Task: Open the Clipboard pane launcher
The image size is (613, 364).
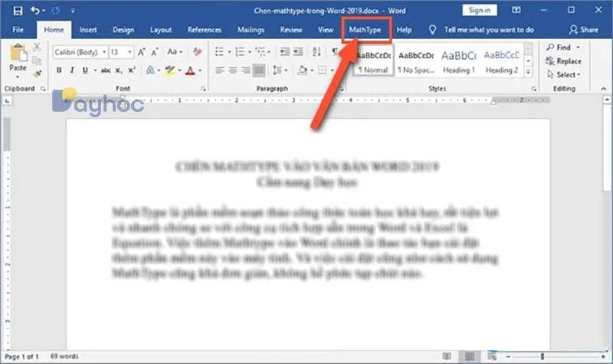Action: 43,89
